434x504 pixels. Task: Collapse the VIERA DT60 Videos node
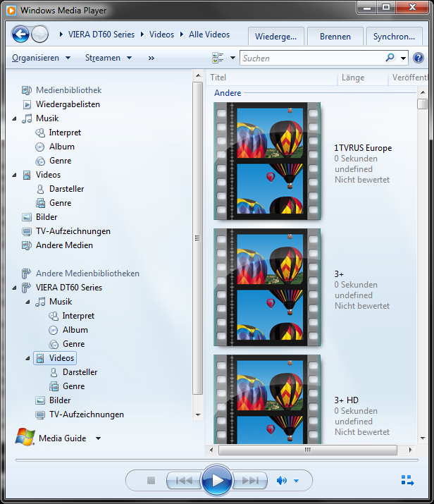pyautogui.click(x=27, y=359)
